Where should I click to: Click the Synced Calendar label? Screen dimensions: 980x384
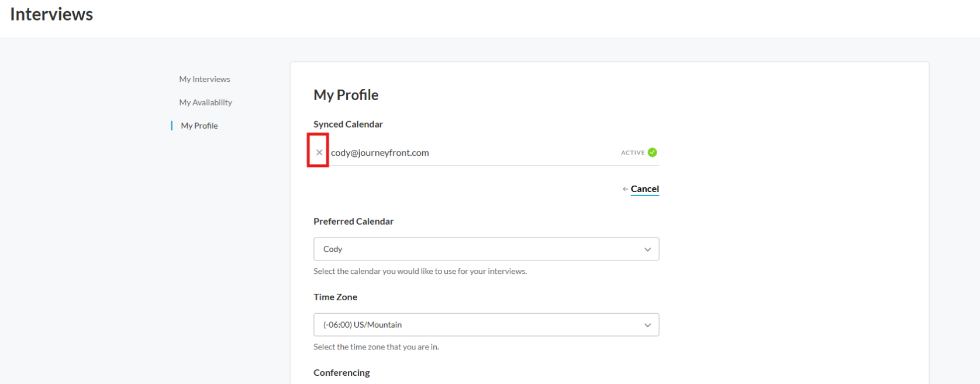pos(348,124)
